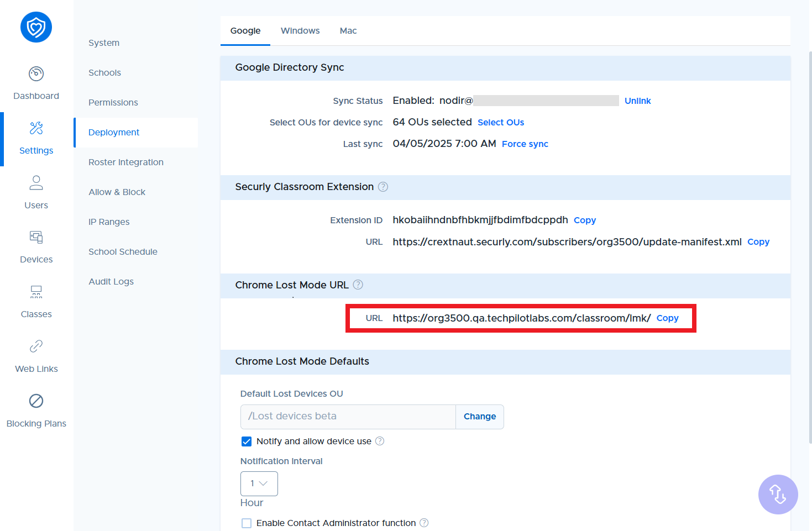Click extension ID text hkobaiihndnbfhbkmjjfbdimfbdcppdh

pyautogui.click(x=480, y=220)
